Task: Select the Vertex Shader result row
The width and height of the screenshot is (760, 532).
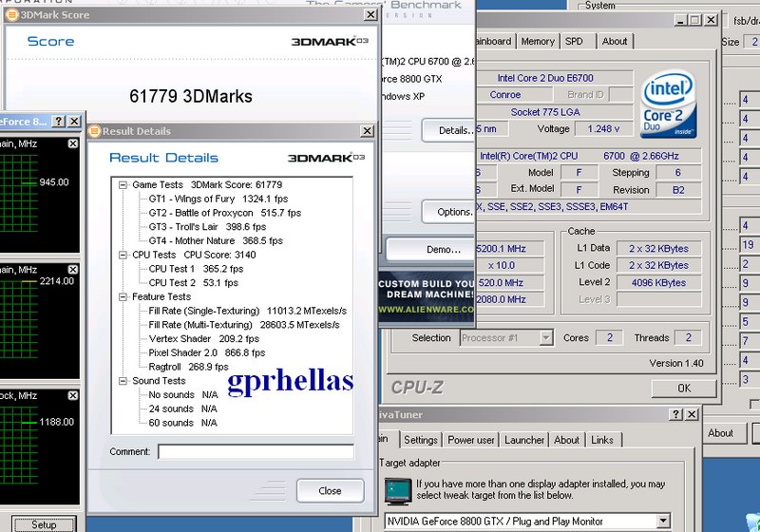Action: click(x=204, y=339)
